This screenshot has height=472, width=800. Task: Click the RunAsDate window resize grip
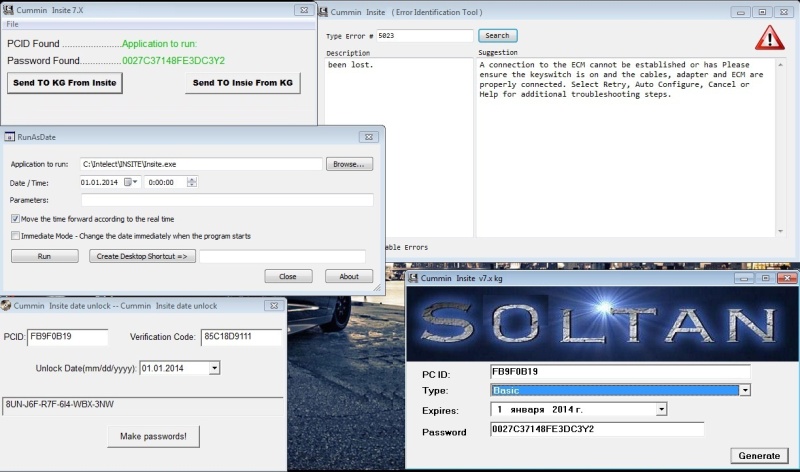(x=377, y=288)
